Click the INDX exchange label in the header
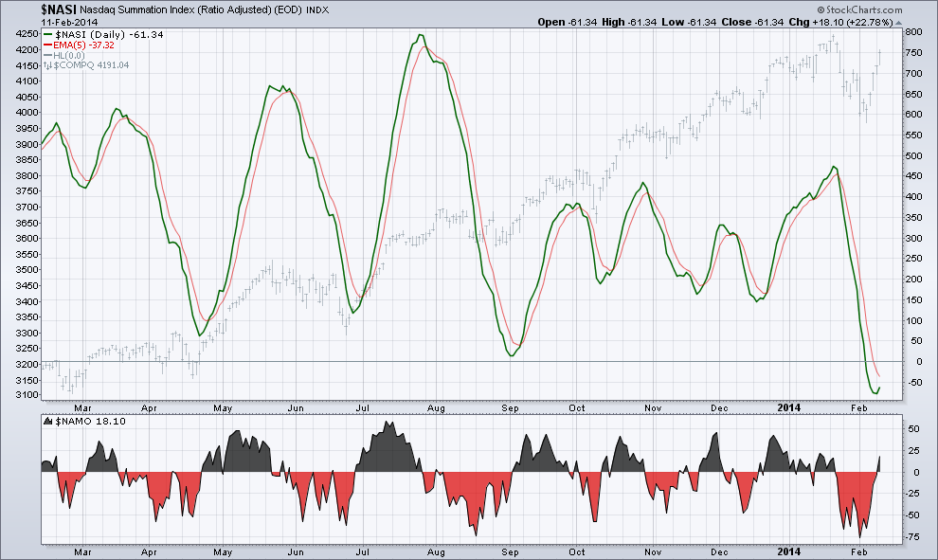The height and width of the screenshot is (560, 938). click(317, 10)
